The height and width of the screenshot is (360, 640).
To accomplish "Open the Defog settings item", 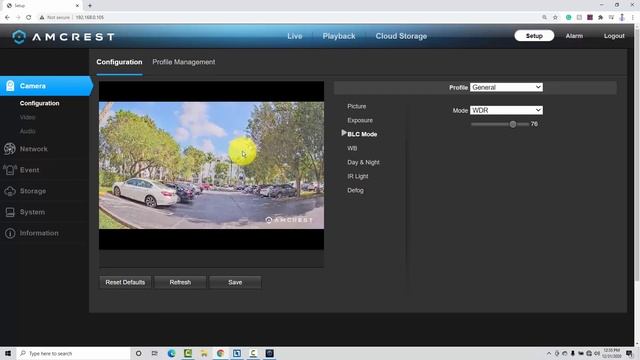I will pos(355,190).
